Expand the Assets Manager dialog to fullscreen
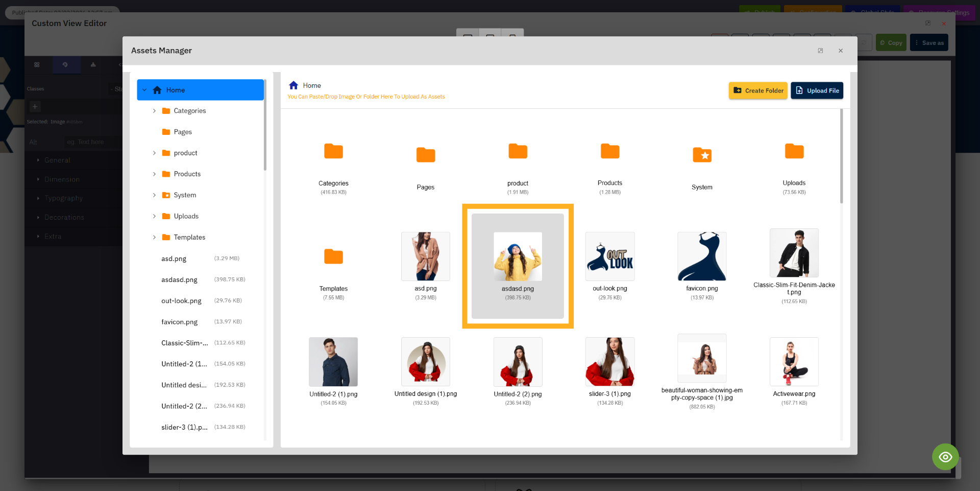Viewport: 980px width, 491px height. (x=820, y=51)
